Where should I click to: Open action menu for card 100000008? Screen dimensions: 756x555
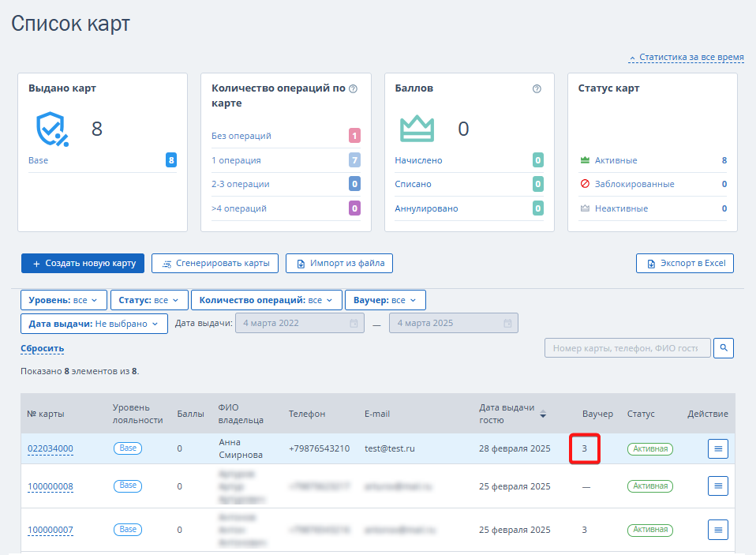718,486
